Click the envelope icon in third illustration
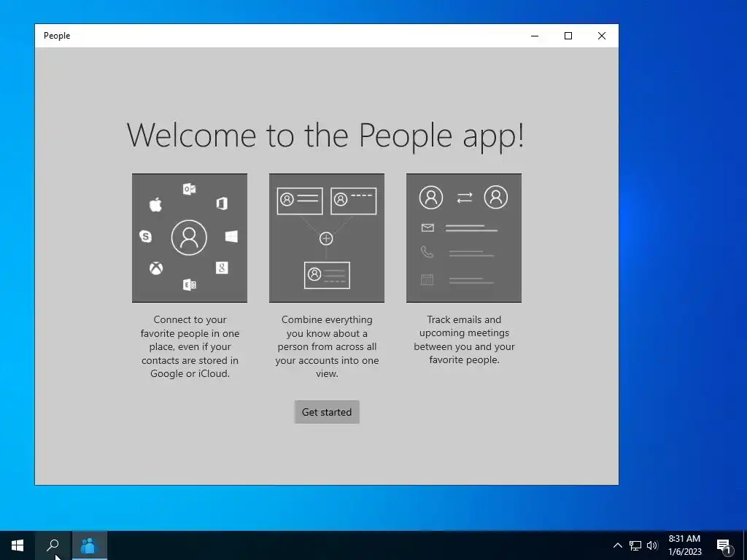The image size is (747, 560). point(427,227)
